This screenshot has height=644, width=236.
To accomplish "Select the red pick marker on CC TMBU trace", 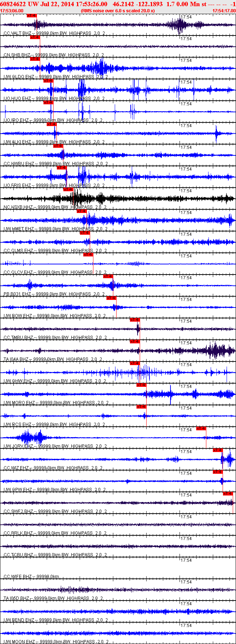I will (x=135, y=320).
